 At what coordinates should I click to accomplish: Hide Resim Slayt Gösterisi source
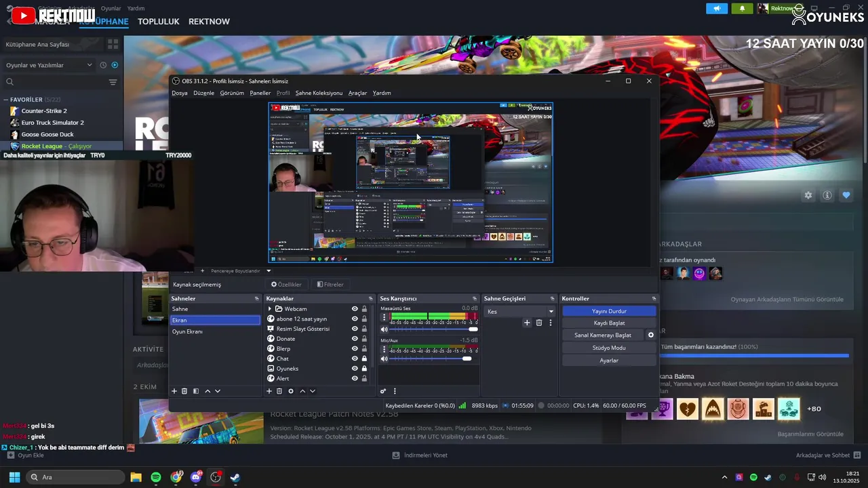click(355, 329)
